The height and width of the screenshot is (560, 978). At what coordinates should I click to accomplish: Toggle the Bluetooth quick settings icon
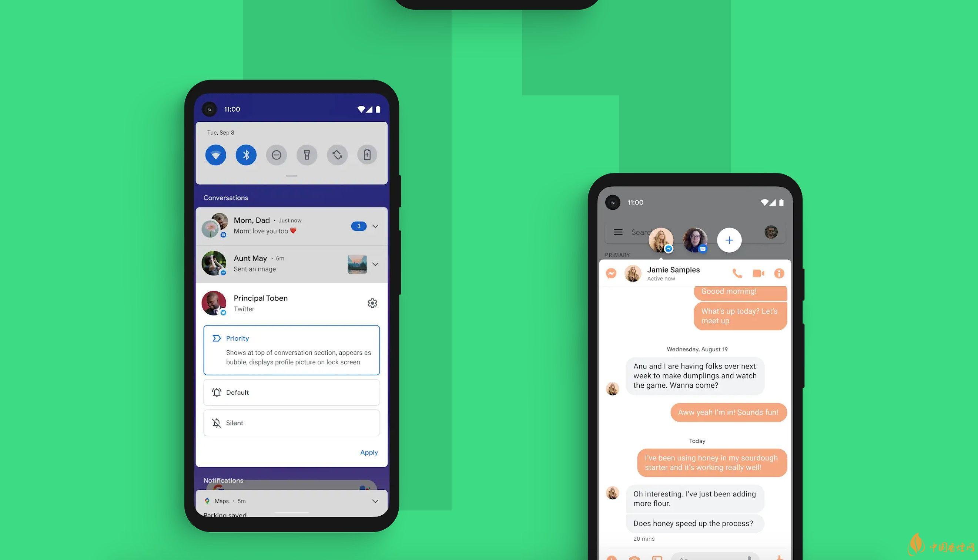(246, 155)
